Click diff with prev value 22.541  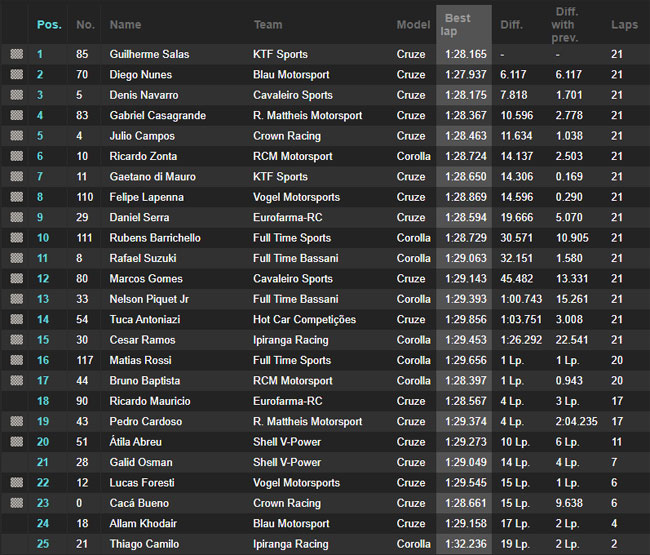click(572, 340)
